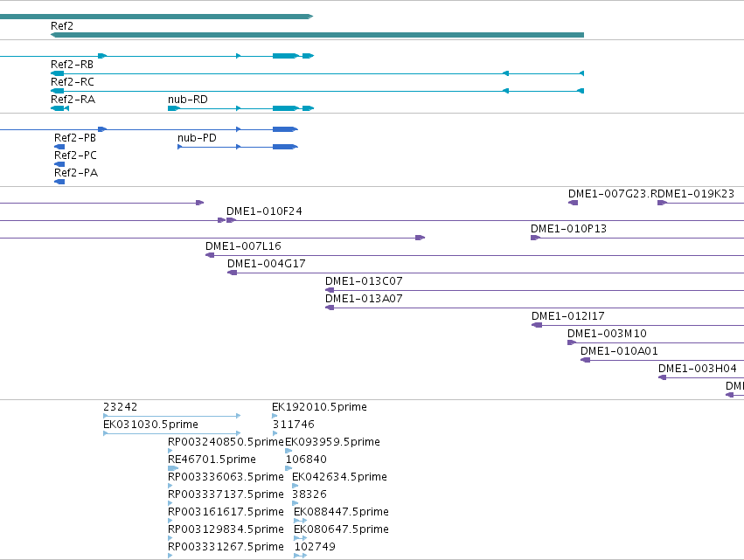Select the Ref2-RB transcript label

click(72, 65)
